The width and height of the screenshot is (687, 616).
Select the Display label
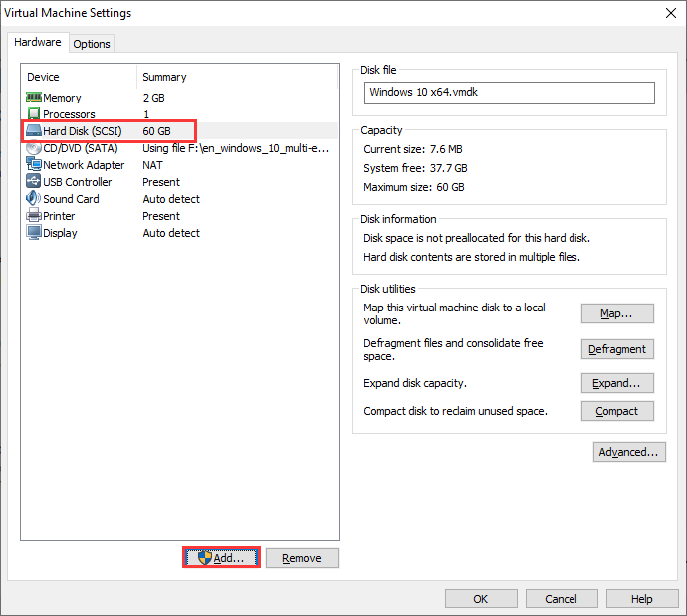(60, 233)
